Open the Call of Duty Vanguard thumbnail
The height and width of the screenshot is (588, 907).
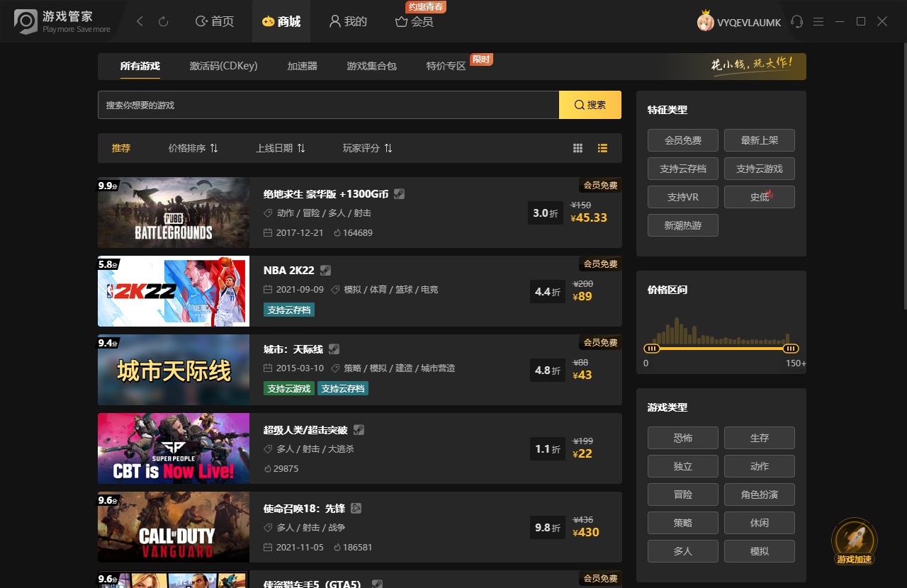point(174,527)
